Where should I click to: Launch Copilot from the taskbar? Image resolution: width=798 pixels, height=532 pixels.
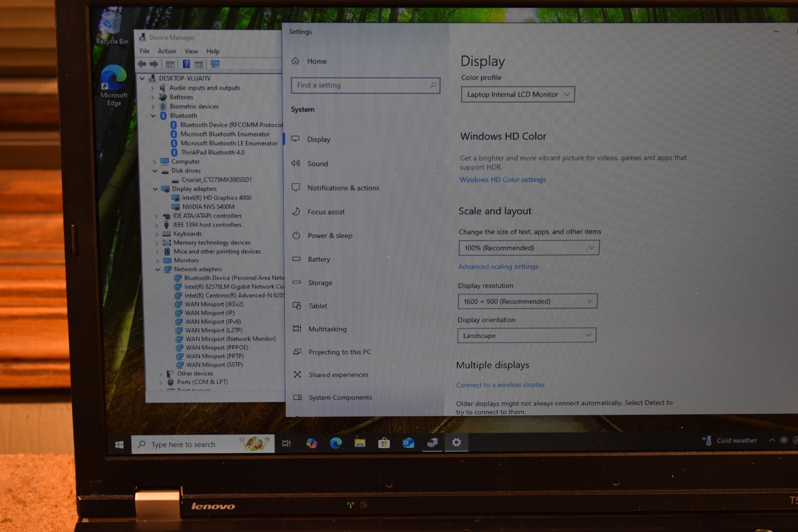tap(312, 443)
